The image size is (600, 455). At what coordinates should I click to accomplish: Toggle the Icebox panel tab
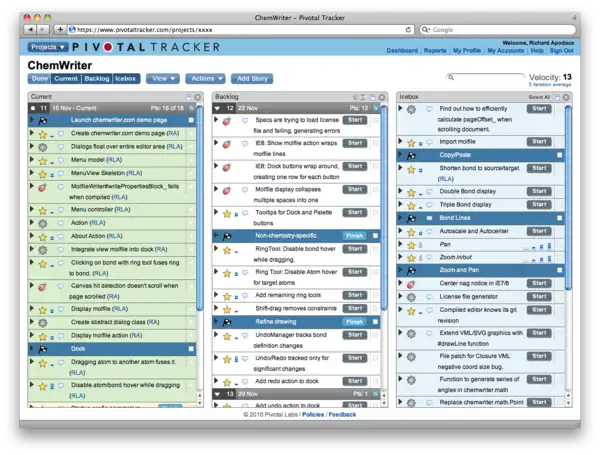(x=125, y=78)
